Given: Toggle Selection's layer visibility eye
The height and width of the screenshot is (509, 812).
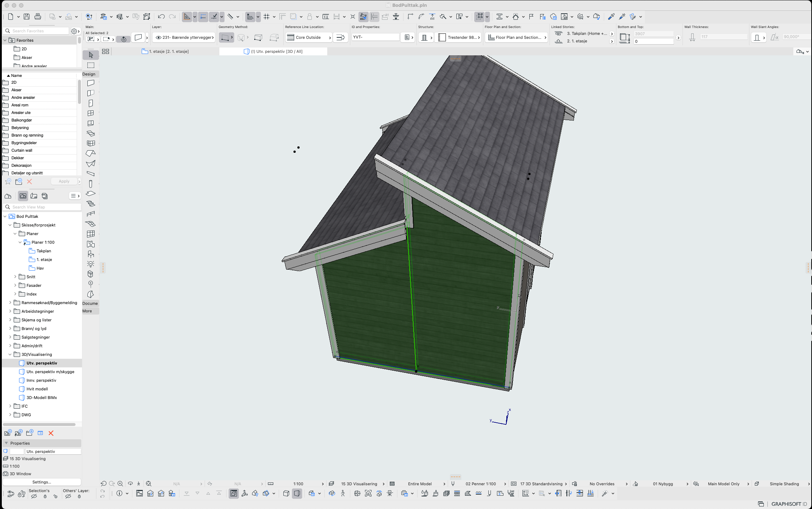Looking at the screenshot, I should click(x=34, y=496).
